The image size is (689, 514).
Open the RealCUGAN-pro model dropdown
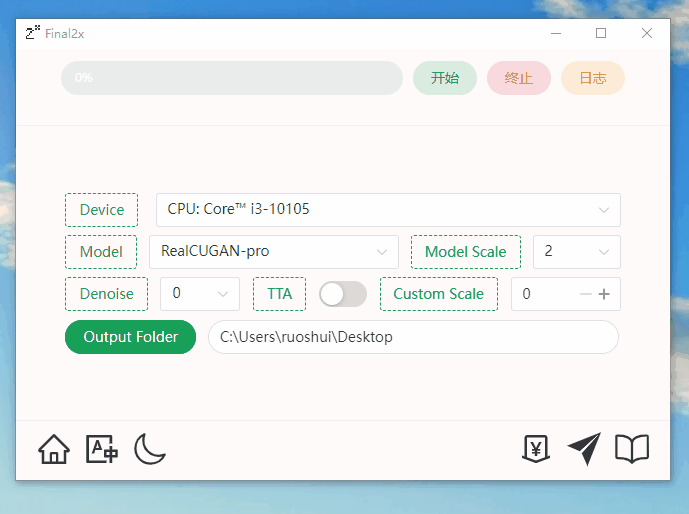point(274,252)
